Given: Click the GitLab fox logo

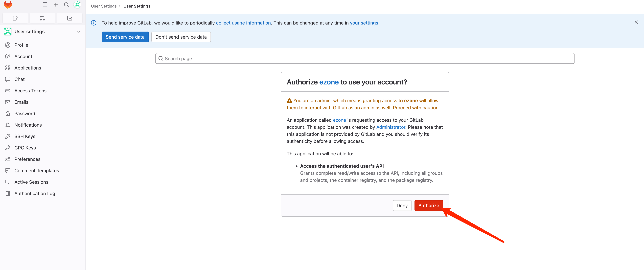Looking at the screenshot, I should point(8,5).
